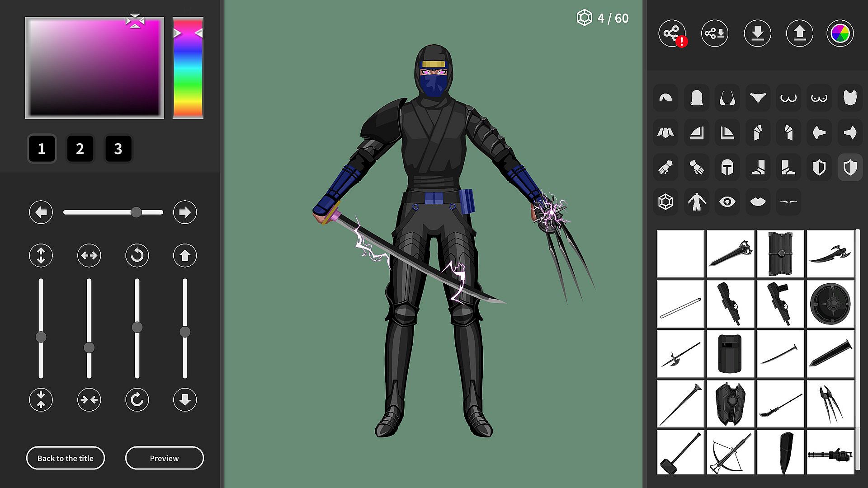Click the Preview button
This screenshot has height=488, width=868.
coord(164,458)
